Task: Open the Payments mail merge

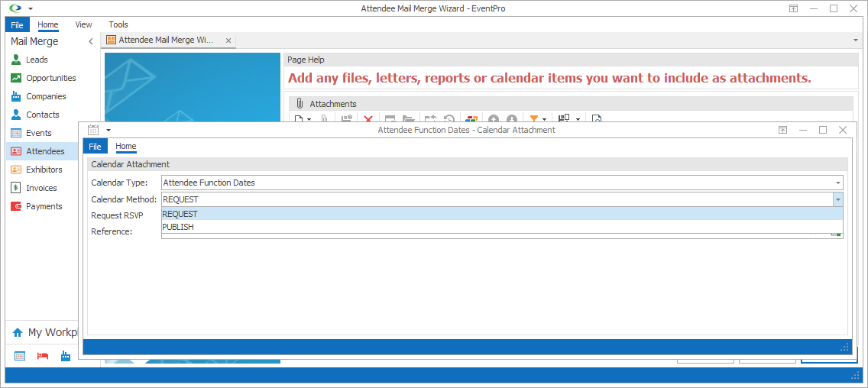Action: pos(44,206)
